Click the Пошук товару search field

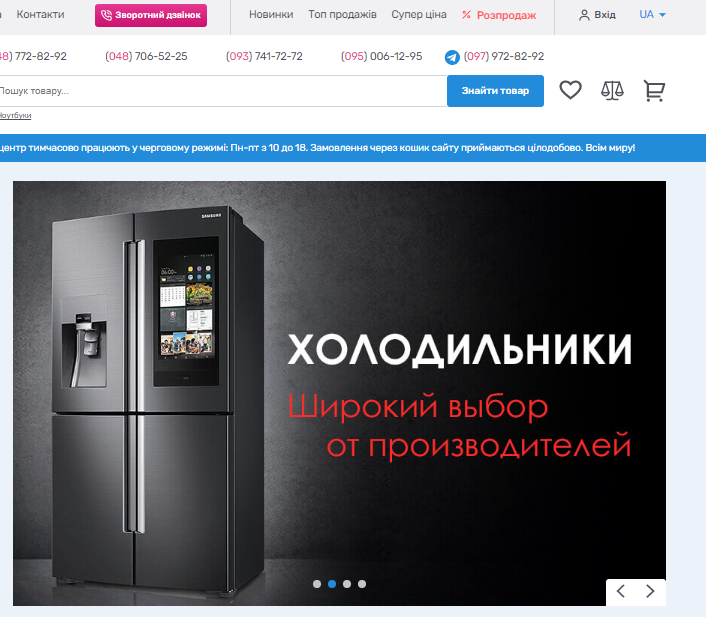(223, 91)
